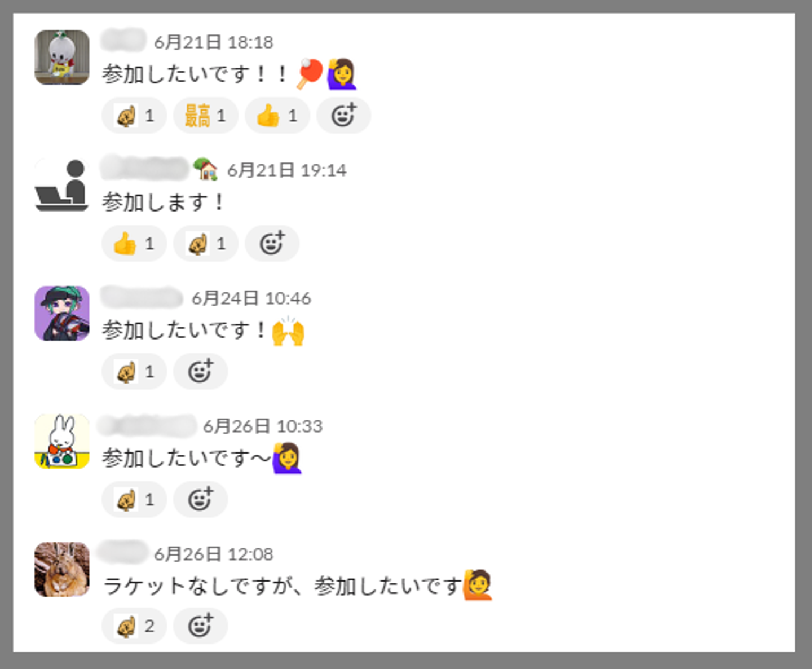Open the purple anime character avatar
This screenshot has height=669, width=812.
pyautogui.click(x=62, y=313)
